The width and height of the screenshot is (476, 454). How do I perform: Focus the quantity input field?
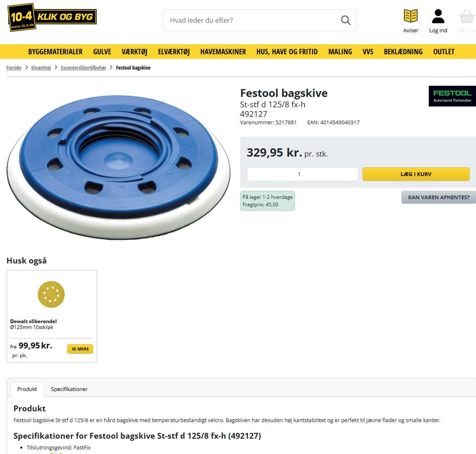click(302, 174)
